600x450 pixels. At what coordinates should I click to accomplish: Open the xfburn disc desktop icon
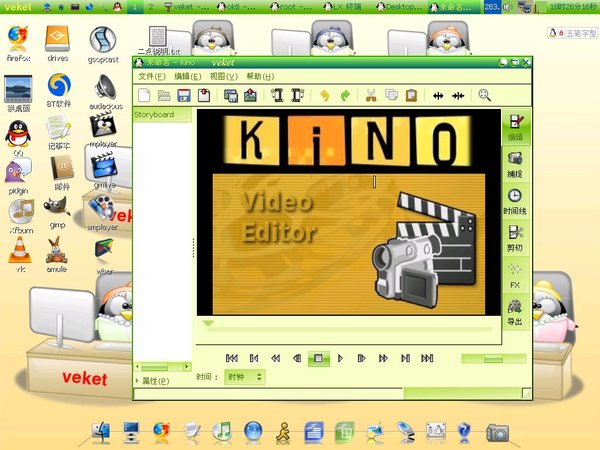click(21, 217)
